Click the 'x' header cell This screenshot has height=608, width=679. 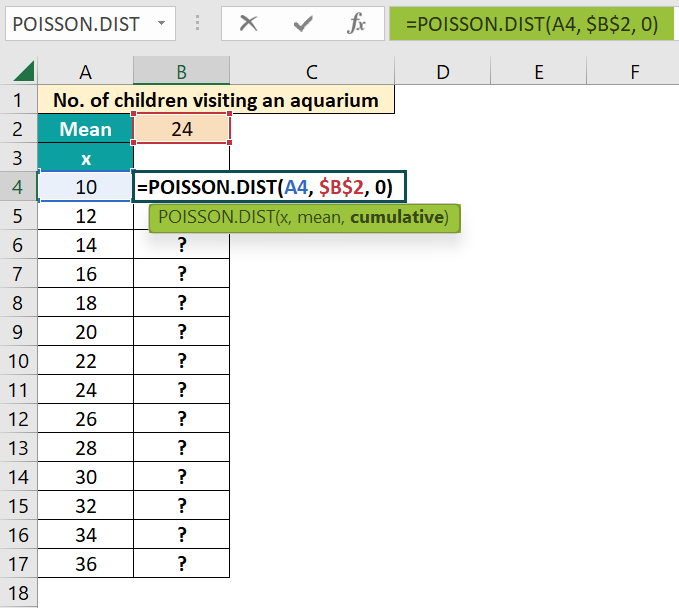coord(85,158)
